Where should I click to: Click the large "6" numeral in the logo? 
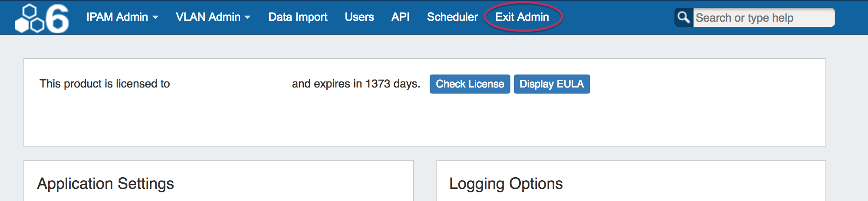click(x=57, y=19)
